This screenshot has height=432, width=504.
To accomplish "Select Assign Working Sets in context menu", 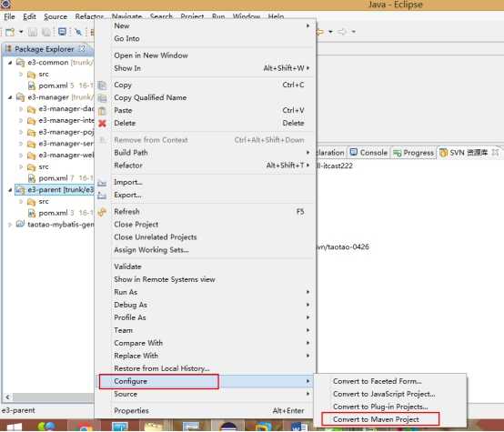I will tap(206, 250).
